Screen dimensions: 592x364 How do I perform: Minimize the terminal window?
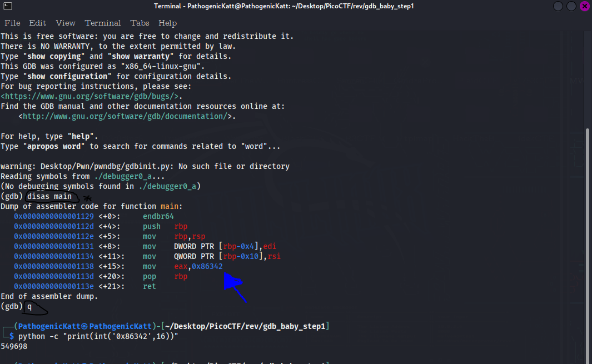tap(558, 6)
